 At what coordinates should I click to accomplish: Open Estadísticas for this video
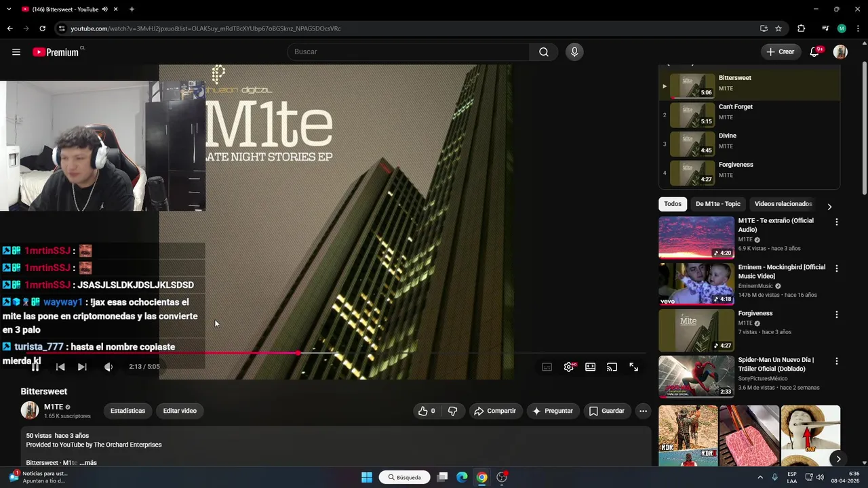[127, 411]
